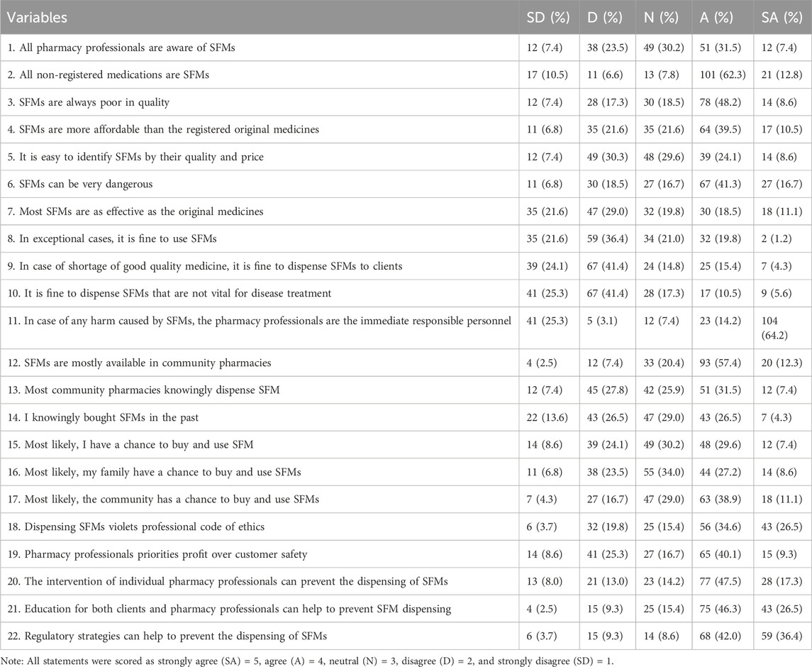
Task: Select statement 16 about family buying SFMs
Action: 406,472
